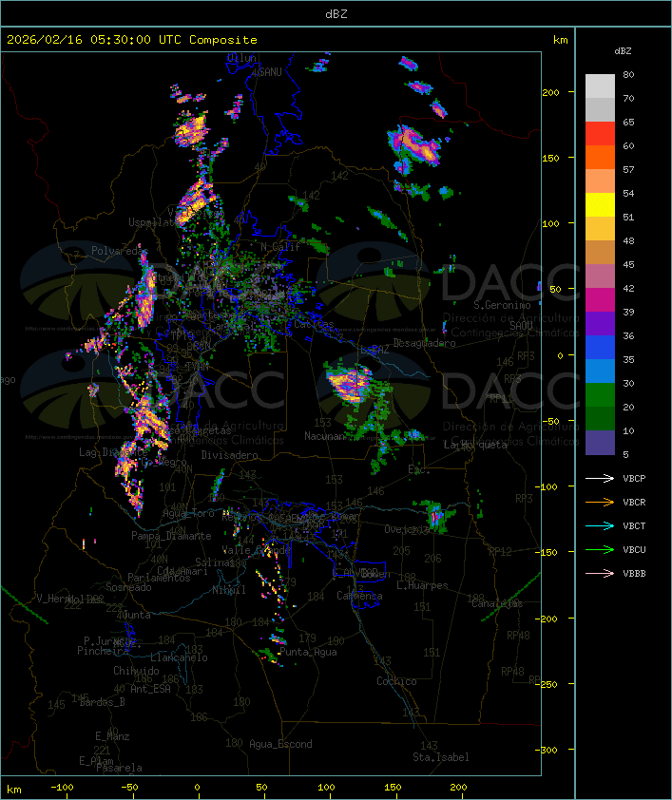Click the Chihuido place label
Viewport: 672px width, 800px height.
click(136, 671)
